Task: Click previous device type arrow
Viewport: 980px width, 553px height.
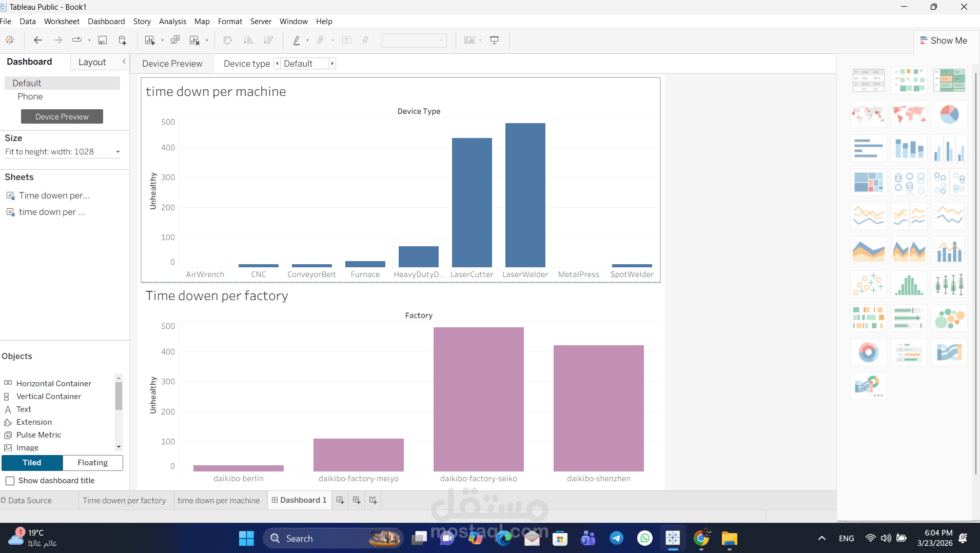Action: tap(278, 64)
